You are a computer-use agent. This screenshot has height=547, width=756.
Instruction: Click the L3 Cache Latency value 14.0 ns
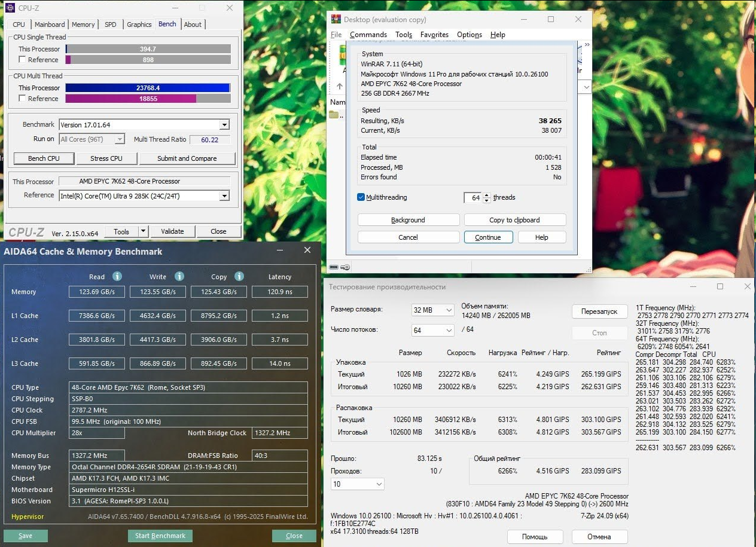(x=280, y=363)
